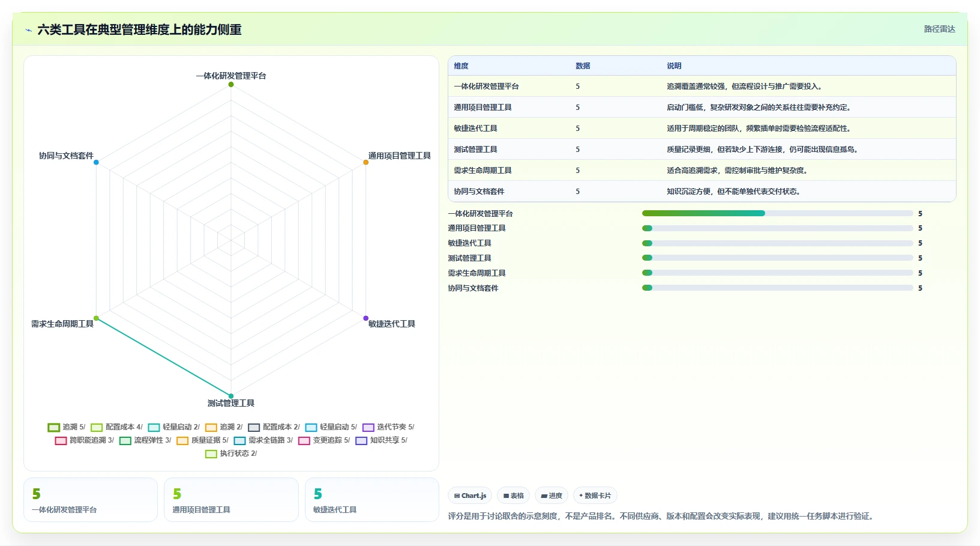Screen dimensions: 980x546
Task: Toggle the 配置成本 4/ legend item
Action: click(x=116, y=427)
